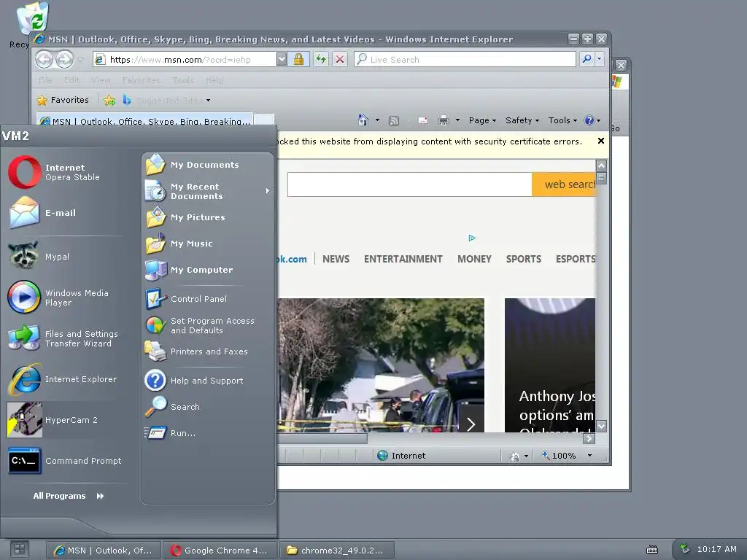Open the Print options dropdown arrow

pos(457,120)
